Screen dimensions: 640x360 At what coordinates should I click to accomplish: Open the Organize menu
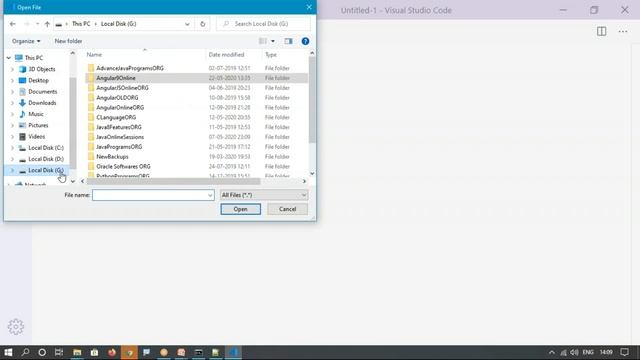point(26,41)
